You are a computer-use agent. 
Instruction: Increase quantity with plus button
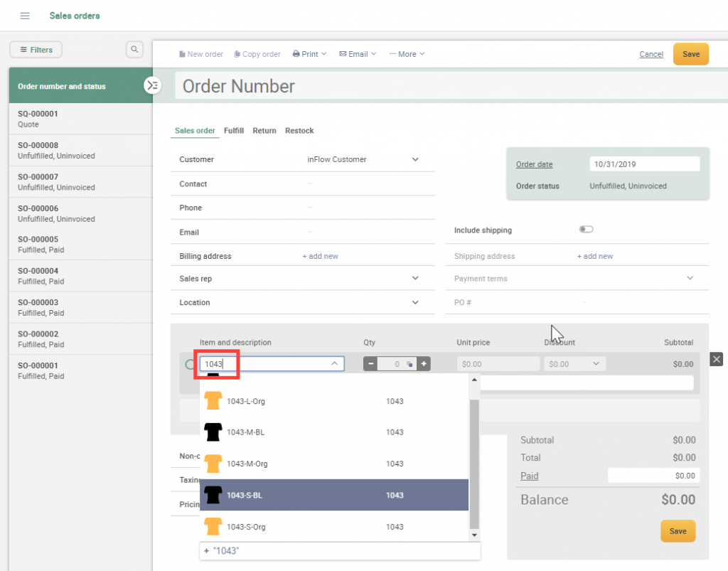point(424,364)
